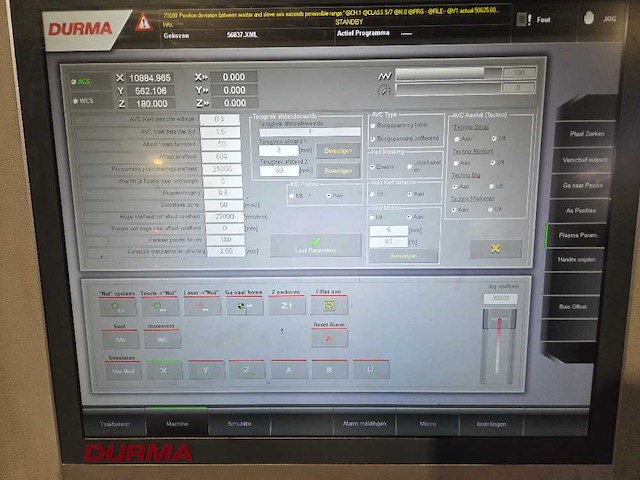This screenshot has height=480, width=640.
Task: Click the feed rate override zigzag icon
Action: coord(384,76)
